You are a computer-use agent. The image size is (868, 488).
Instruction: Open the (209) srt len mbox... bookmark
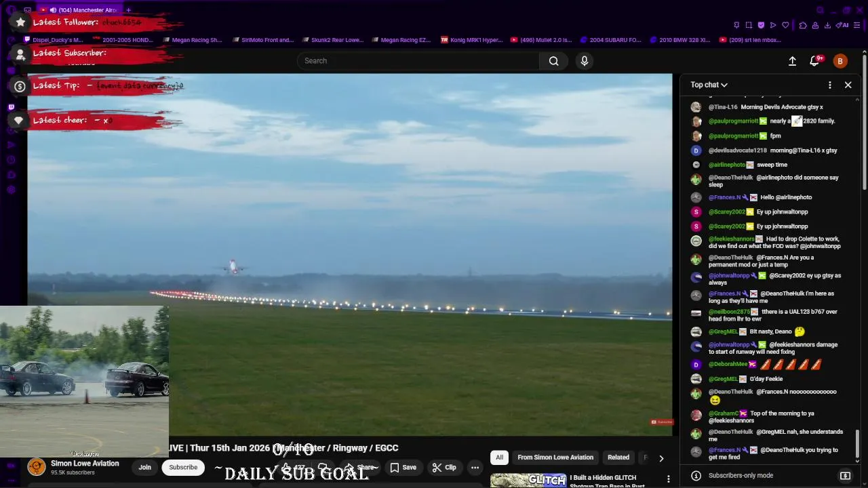coord(750,40)
